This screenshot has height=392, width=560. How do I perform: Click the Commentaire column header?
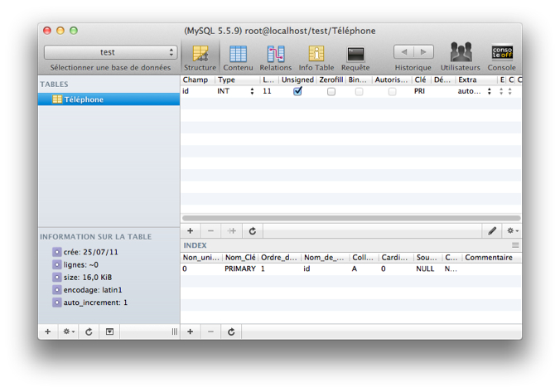coord(489,257)
